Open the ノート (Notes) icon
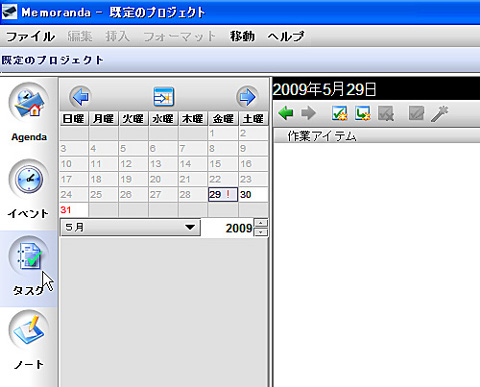Image resolution: width=480 pixels, height=387 pixels. pyautogui.click(x=29, y=330)
